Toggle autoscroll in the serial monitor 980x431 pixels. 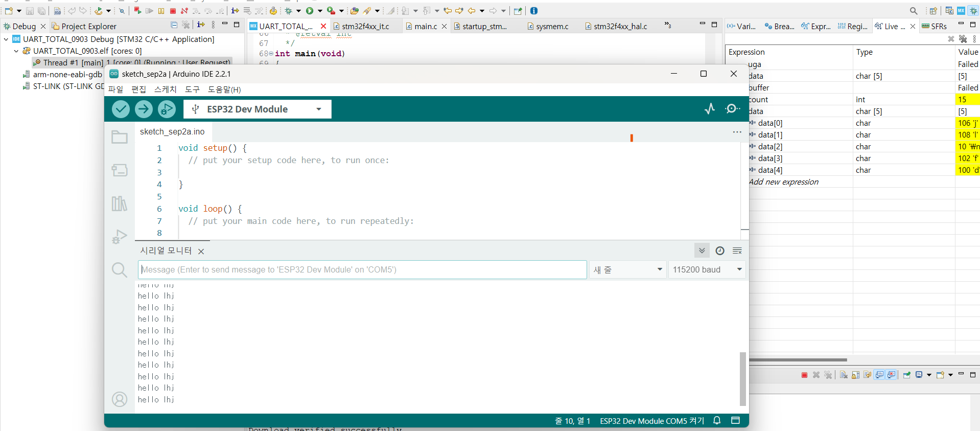pyautogui.click(x=702, y=251)
